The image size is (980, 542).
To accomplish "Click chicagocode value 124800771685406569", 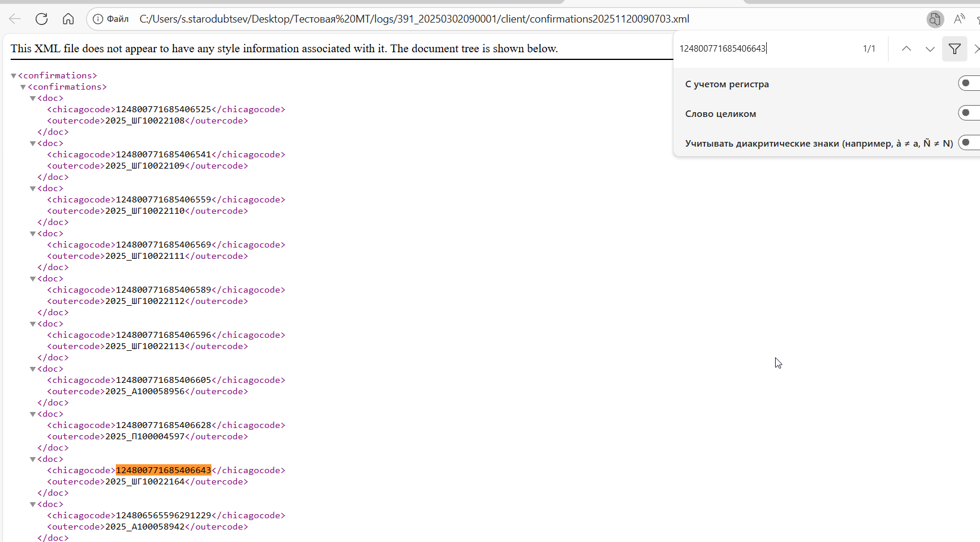I will point(163,245).
